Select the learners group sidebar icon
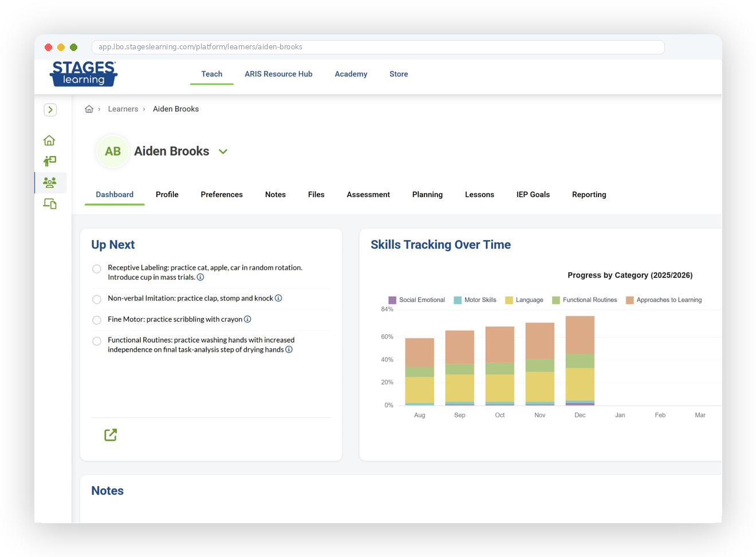 pos(50,183)
